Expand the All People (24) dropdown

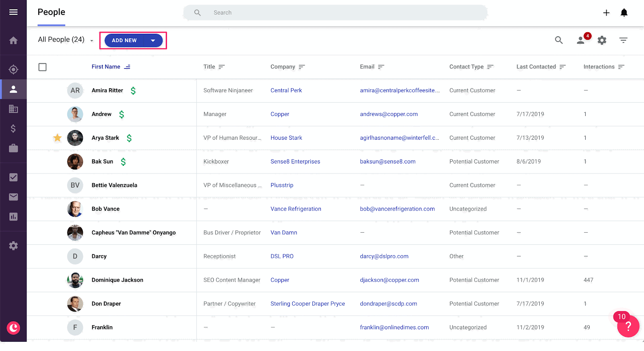pos(66,40)
